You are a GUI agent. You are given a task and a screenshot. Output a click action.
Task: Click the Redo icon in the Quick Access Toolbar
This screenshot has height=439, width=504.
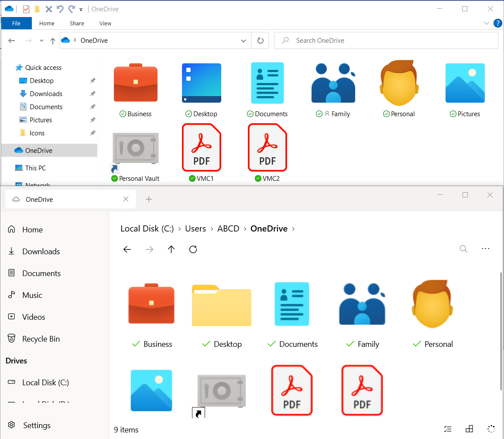[72, 9]
